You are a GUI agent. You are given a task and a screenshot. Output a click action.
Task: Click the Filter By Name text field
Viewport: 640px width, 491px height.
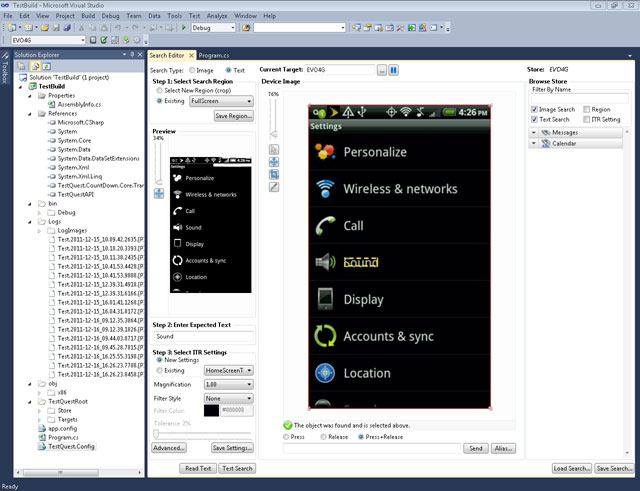click(577, 97)
